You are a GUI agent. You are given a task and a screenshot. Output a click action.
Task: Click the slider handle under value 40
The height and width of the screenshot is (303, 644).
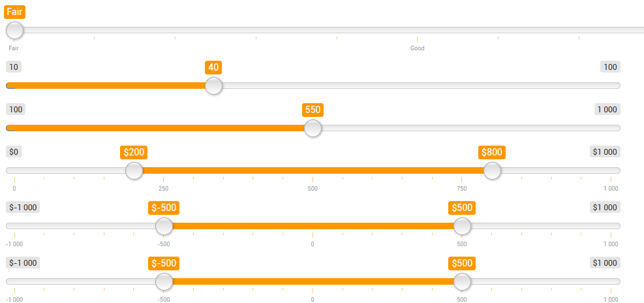(213, 86)
